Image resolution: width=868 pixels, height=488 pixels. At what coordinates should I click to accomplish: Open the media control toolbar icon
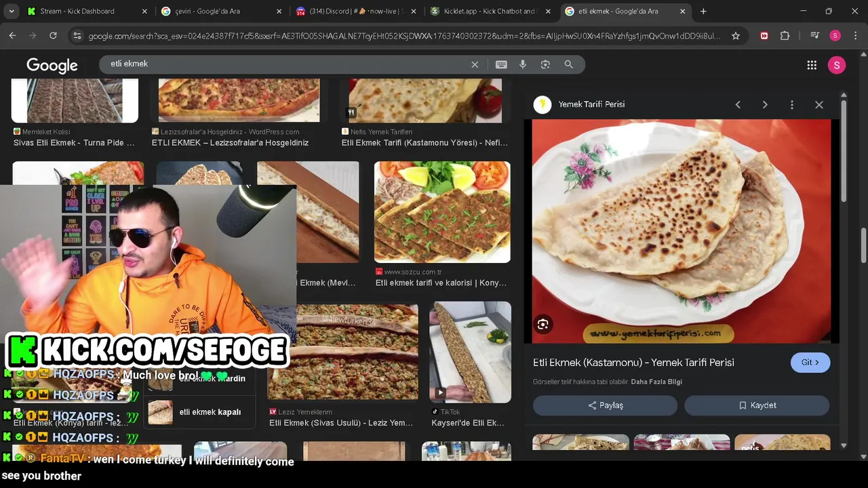pos(815,36)
